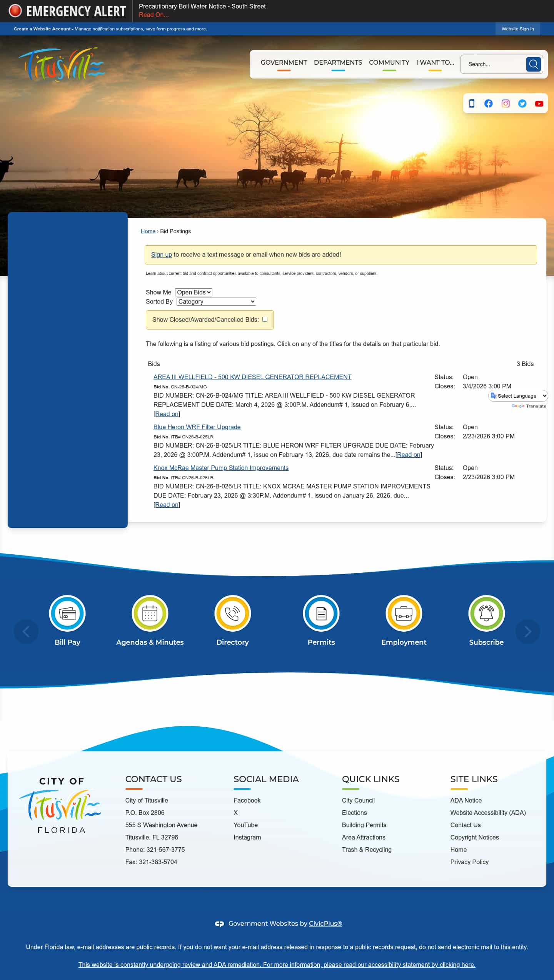Open the Community menu
This screenshot has height=980, width=554.
(x=389, y=62)
